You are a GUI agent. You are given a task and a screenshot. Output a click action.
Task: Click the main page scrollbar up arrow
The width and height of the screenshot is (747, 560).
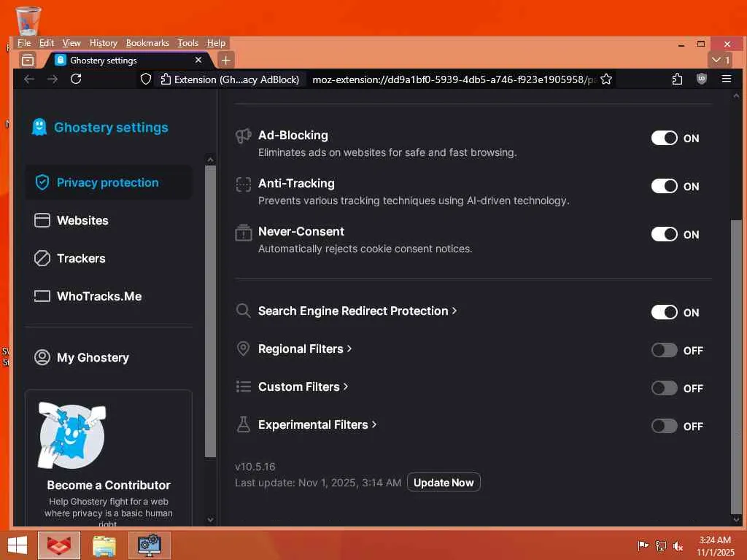(x=736, y=96)
